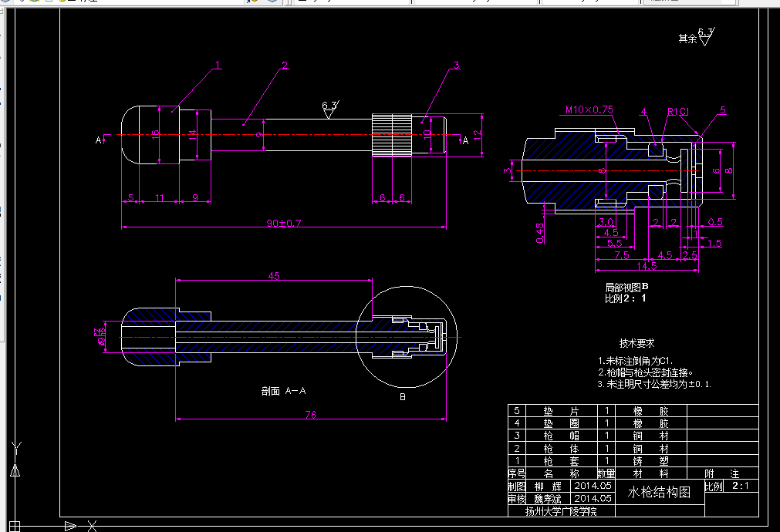Select the 45 dimension above the section view
780x532 pixels.
[274, 275]
